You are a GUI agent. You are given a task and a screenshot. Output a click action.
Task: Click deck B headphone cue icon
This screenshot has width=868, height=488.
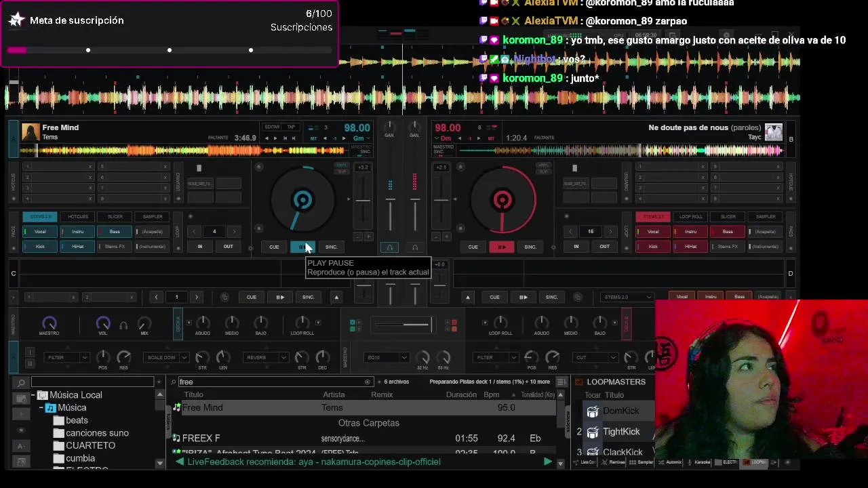415,247
